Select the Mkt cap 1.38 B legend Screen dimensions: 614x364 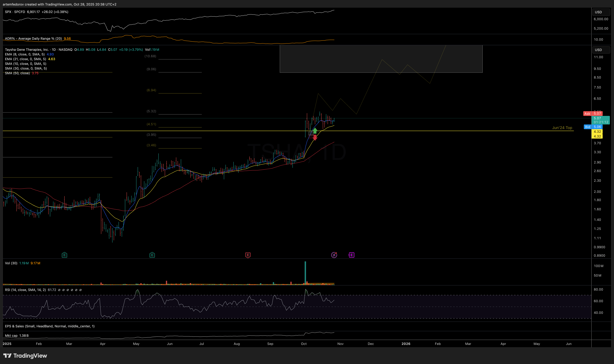pyautogui.click(x=17, y=336)
